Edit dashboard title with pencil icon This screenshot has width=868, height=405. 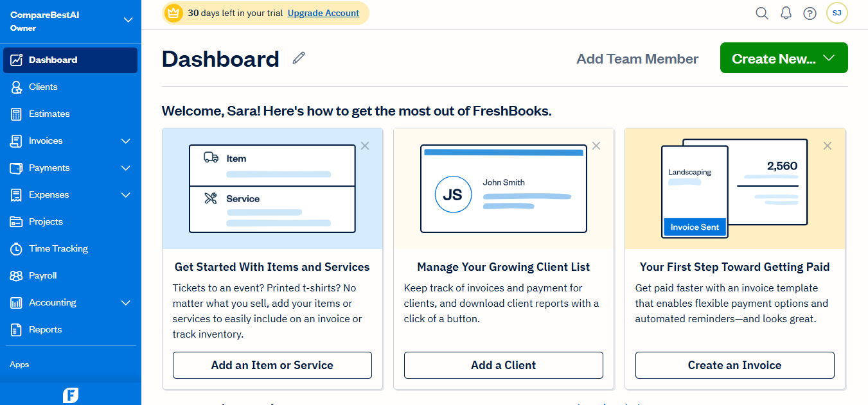(x=299, y=58)
